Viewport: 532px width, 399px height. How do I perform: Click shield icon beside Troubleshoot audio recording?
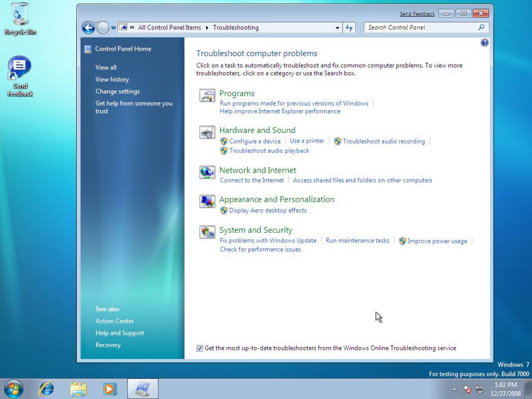tap(337, 141)
